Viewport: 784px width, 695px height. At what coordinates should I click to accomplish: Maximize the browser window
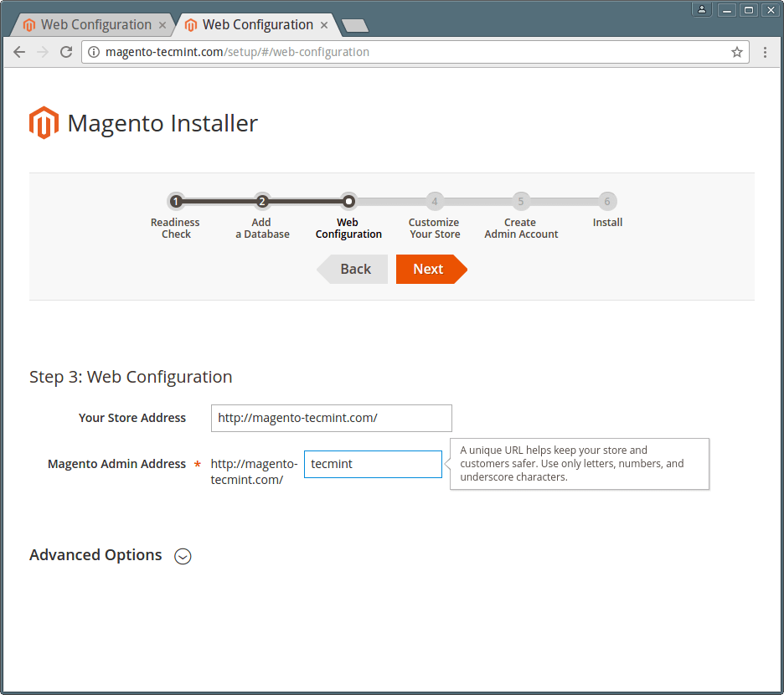pyautogui.click(x=749, y=10)
